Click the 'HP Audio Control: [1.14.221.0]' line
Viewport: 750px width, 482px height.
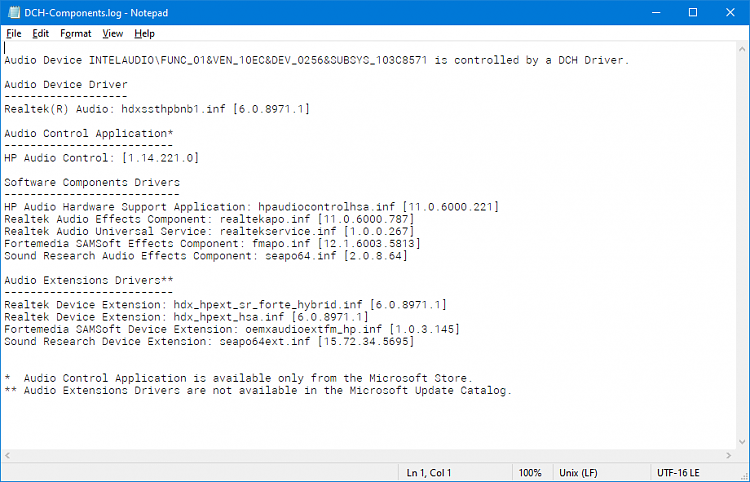[x=101, y=158]
